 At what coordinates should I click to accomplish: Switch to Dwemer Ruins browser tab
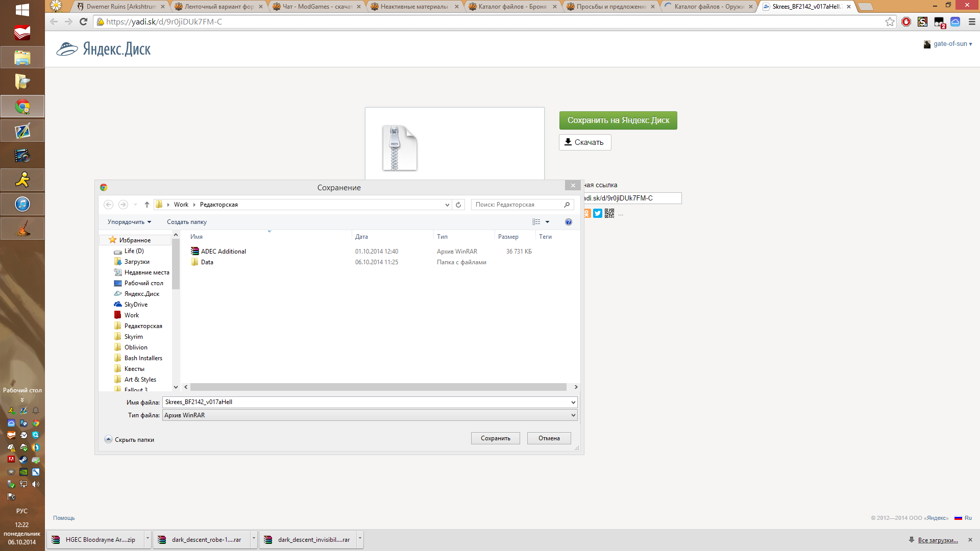[x=120, y=7]
